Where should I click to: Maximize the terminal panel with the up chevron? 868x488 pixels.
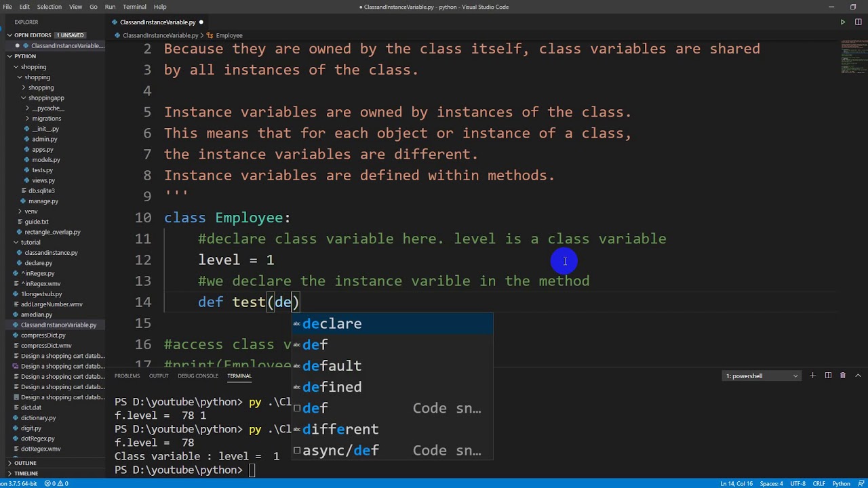[858, 375]
